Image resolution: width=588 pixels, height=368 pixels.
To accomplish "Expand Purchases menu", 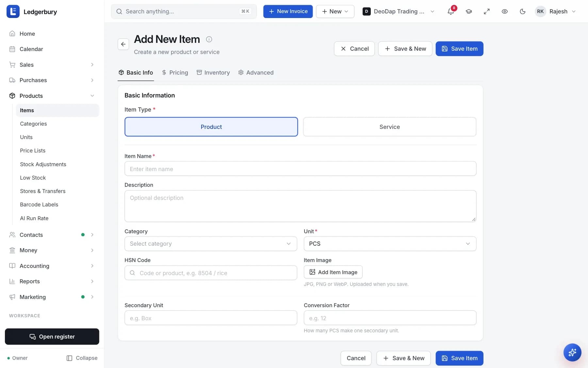I will click(52, 80).
